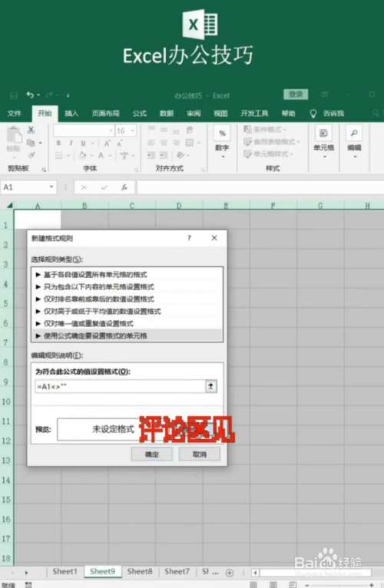
Task: Select rule type 只为包含以下内容的单元格设置格式
Action: tap(127, 287)
